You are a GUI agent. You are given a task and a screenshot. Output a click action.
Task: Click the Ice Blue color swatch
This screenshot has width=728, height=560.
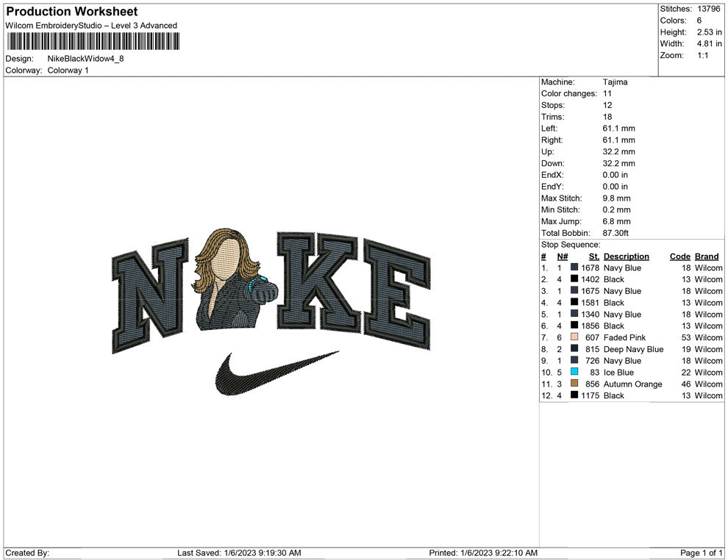coord(574,372)
